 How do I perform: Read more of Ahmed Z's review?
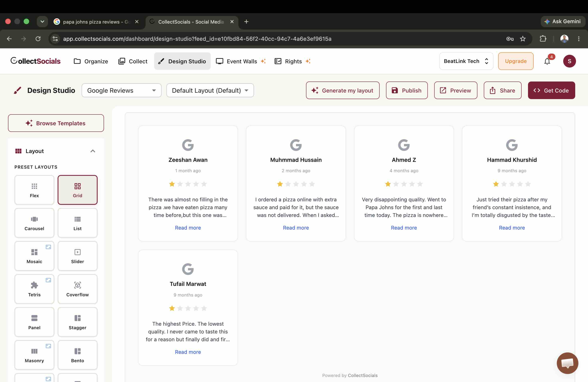coord(404,228)
